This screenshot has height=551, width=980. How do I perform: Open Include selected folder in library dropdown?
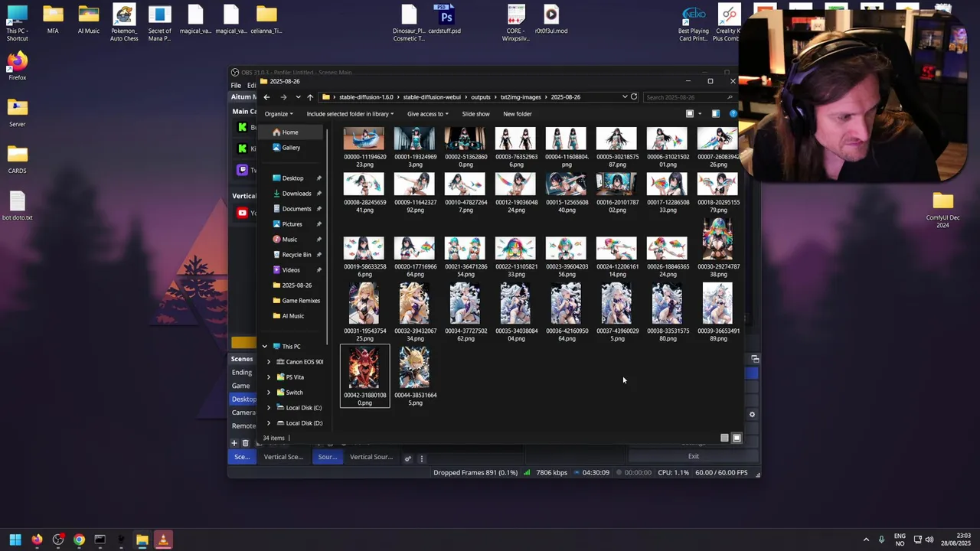(x=350, y=114)
